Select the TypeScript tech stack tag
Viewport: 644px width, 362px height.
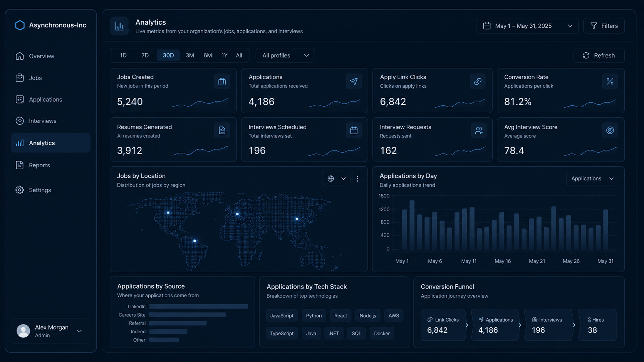tap(282, 333)
